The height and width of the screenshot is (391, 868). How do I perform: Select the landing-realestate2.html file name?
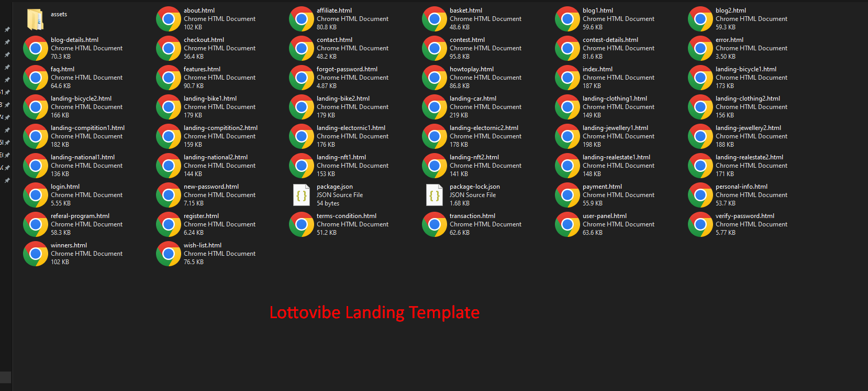pyautogui.click(x=749, y=157)
